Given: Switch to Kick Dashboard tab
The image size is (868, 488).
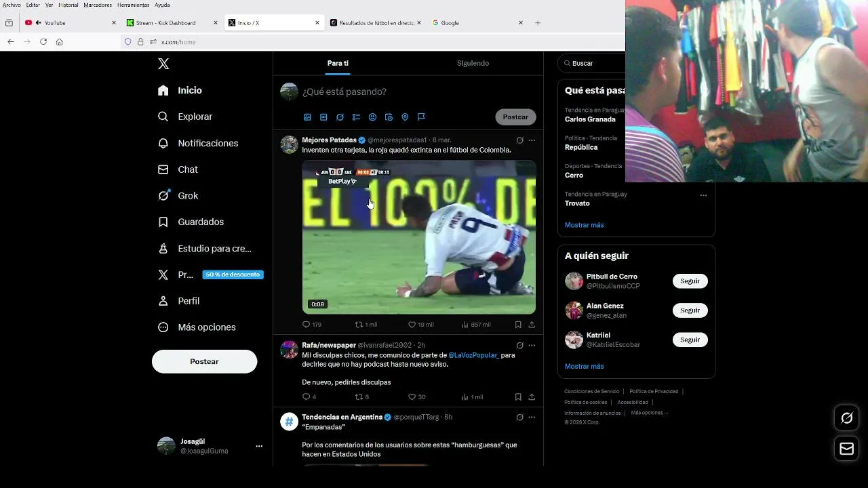Looking at the screenshot, I should pos(172,23).
